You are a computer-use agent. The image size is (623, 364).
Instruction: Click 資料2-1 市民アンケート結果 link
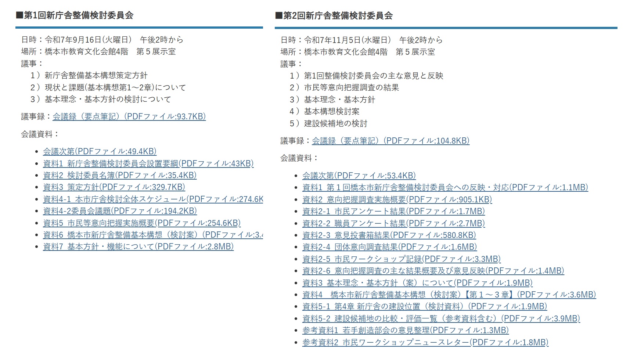393,211
